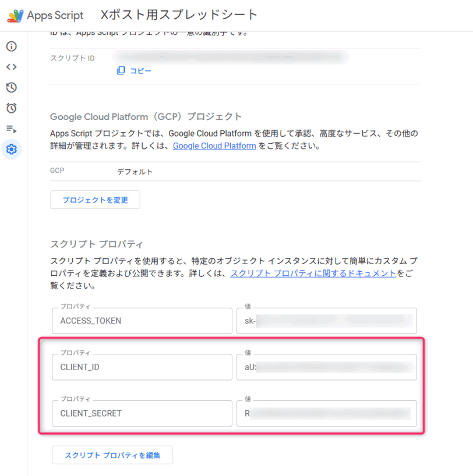Click project title Xポスト用スプレッドシート
473x476 pixels.
click(179, 15)
